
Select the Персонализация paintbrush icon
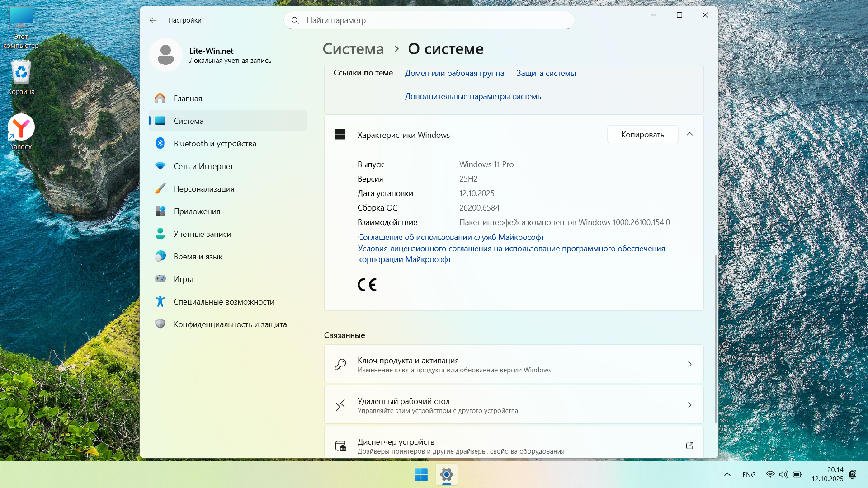[160, 188]
